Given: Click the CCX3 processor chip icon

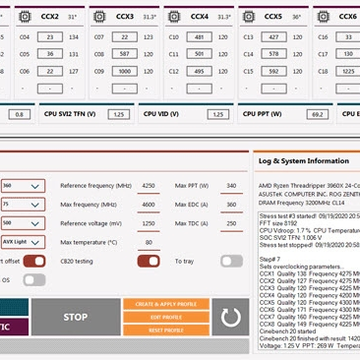Looking at the screenshot, I should [x=99, y=16].
